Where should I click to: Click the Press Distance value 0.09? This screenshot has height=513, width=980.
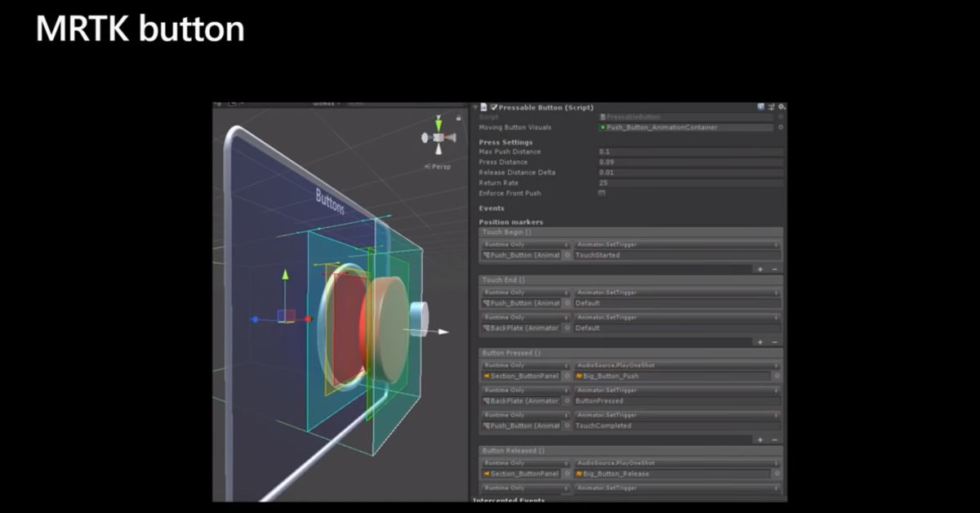691,163
